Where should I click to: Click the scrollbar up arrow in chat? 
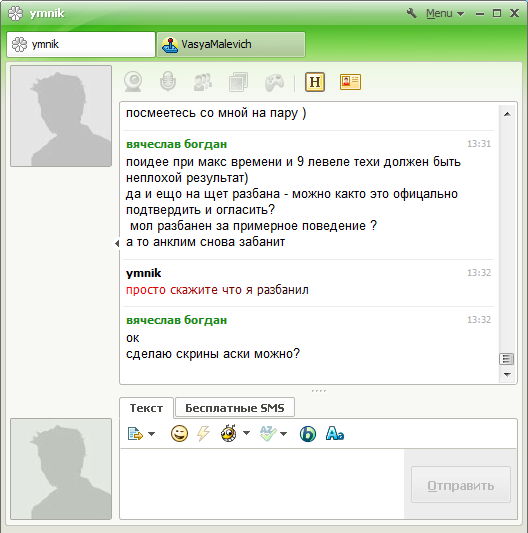[x=507, y=114]
